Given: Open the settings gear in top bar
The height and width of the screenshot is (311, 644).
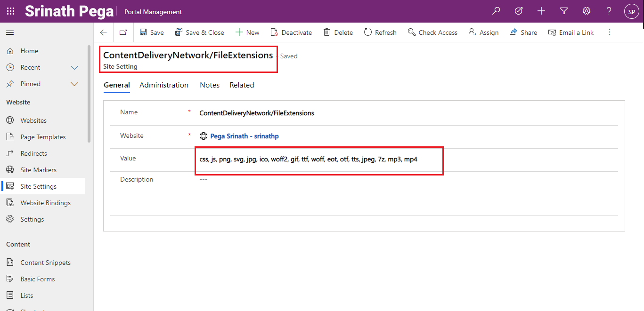Looking at the screenshot, I should (x=587, y=11).
